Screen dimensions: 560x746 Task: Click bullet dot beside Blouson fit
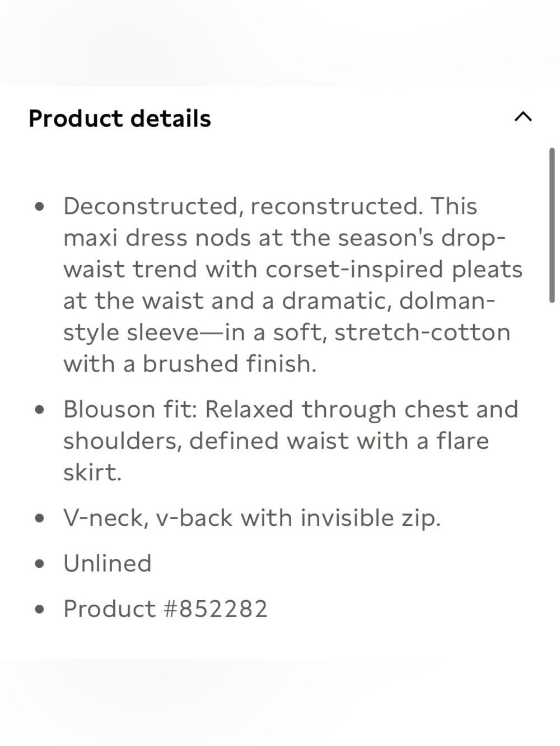coord(39,410)
